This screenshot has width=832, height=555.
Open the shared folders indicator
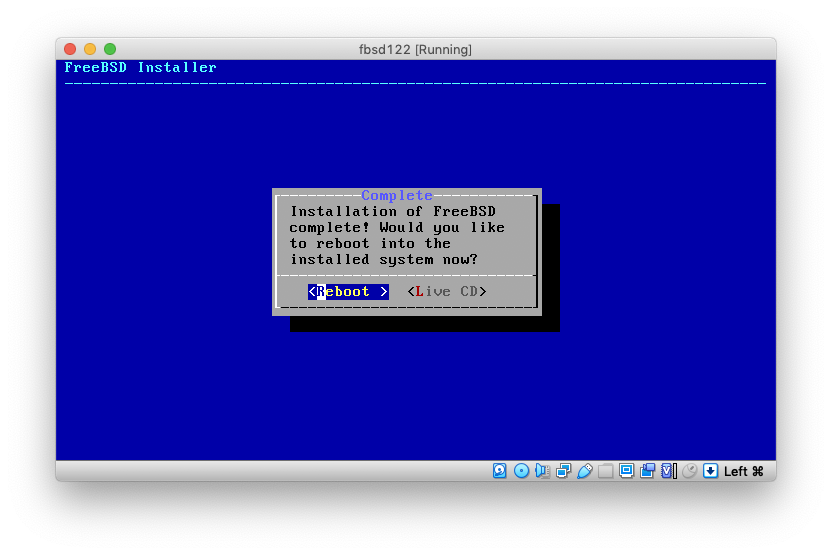pos(606,471)
